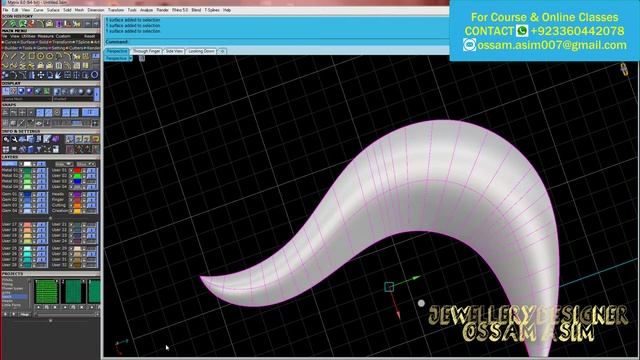
Task: Pick the orange Cutting color swatch
Action: pyautogui.click(x=77, y=205)
